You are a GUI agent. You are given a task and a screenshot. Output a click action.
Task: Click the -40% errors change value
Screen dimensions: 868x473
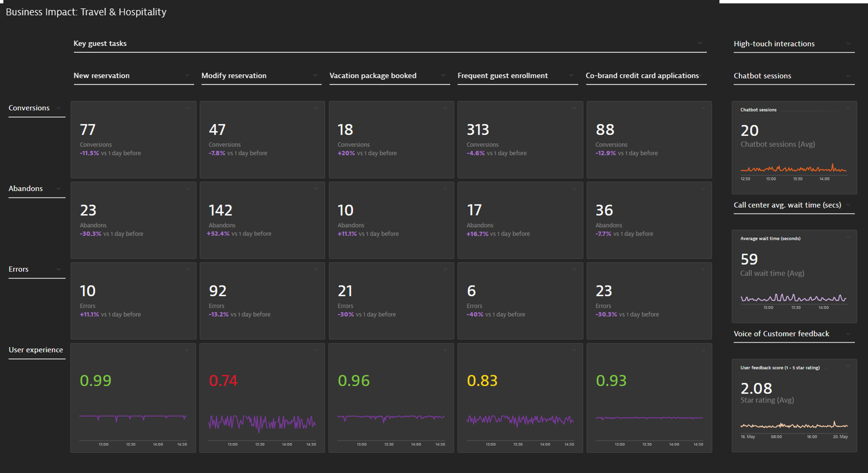point(475,314)
